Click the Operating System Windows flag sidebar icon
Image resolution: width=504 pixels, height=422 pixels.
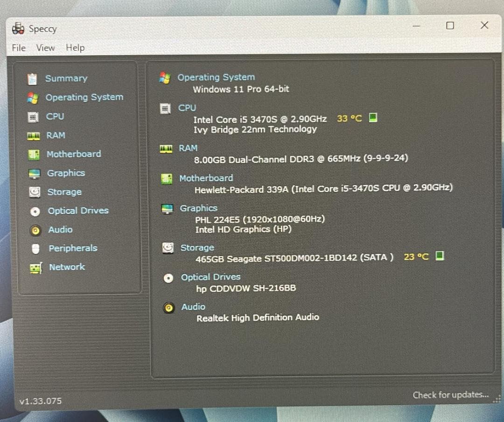coord(33,98)
